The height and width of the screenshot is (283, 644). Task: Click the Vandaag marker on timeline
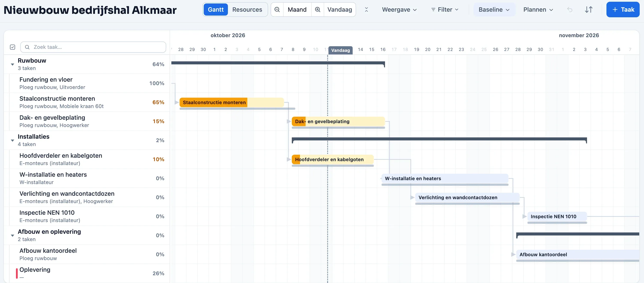pyautogui.click(x=340, y=50)
